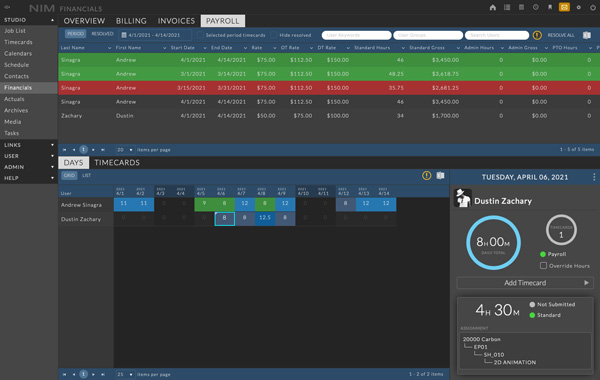Go to the home dashboard icon
Image resolution: width=600 pixels, height=380 pixels.
493,7
